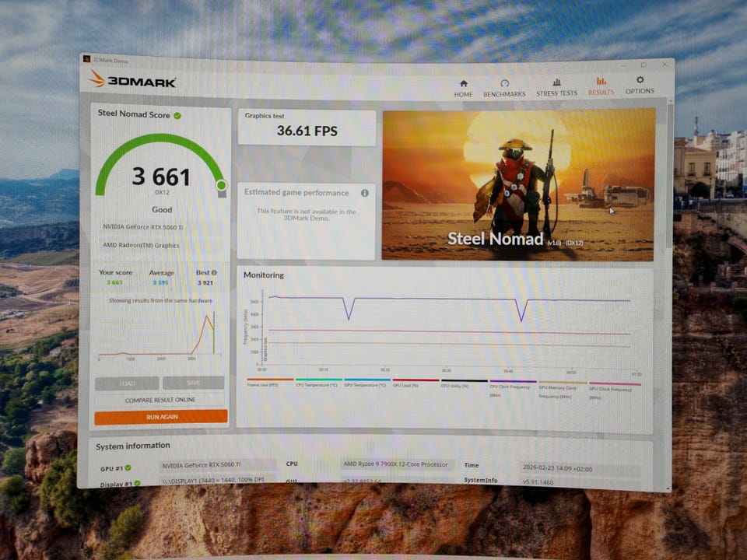The image size is (747, 560).
Task: Toggle the CPU Clock Frequency legend line
Action: pos(513,388)
